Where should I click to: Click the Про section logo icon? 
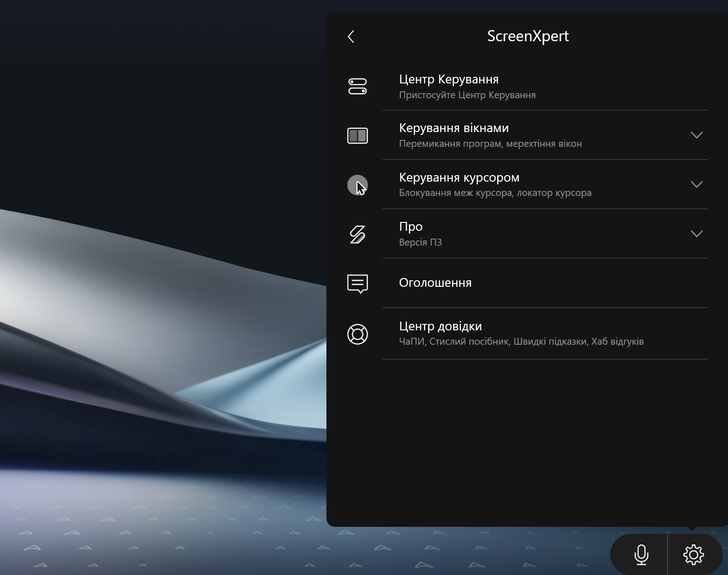(x=357, y=234)
